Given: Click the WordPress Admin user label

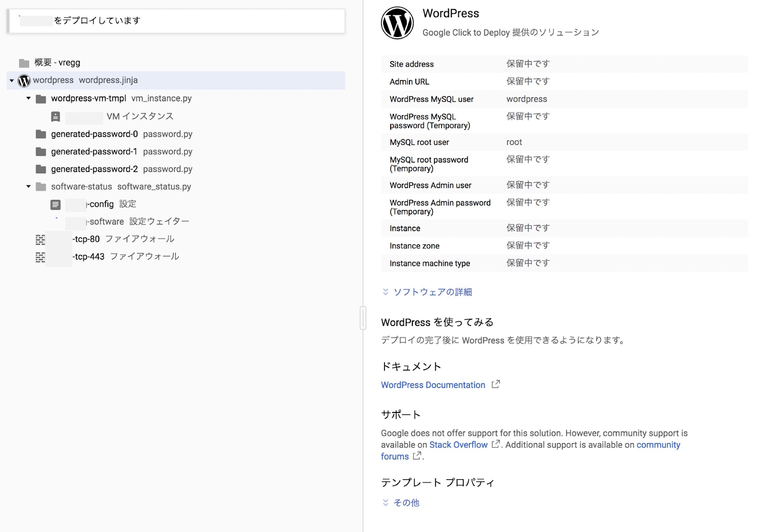Looking at the screenshot, I should [x=431, y=185].
